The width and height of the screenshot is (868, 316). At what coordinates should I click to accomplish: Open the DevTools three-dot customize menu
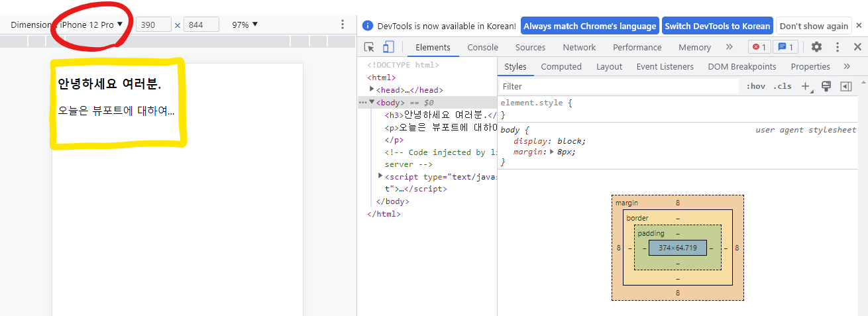pos(838,47)
